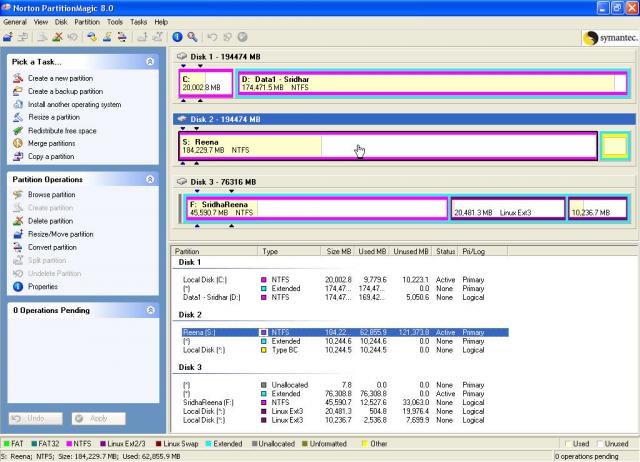
Task: Click the Browse partition operation icon
Action: pyautogui.click(x=18, y=194)
